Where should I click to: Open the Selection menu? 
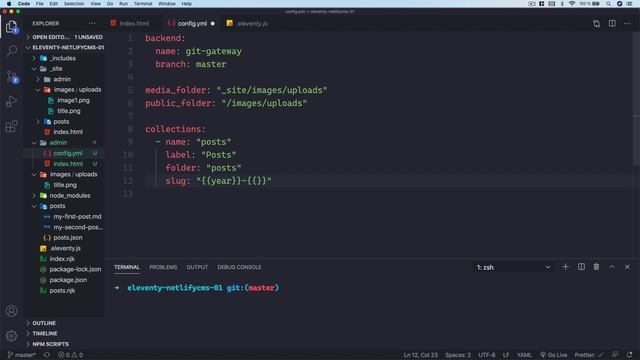click(x=74, y=4)
